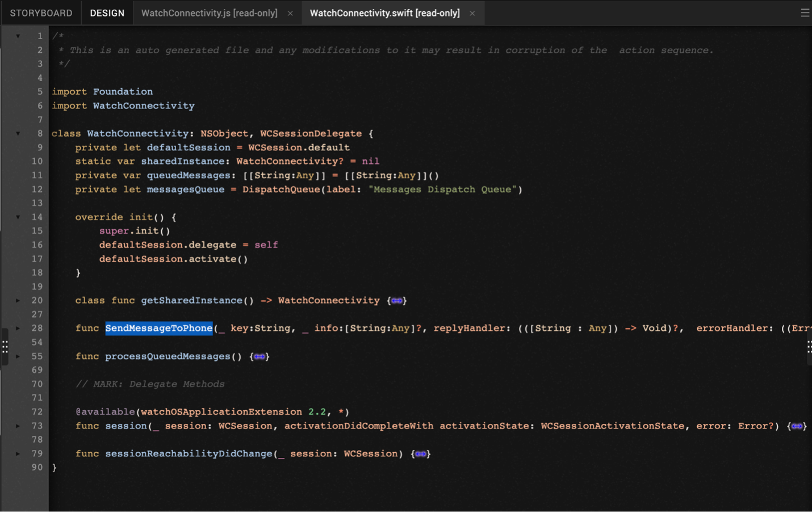812x513 pixels.
Task: Switch to the STORYBOARD tab
Action: (x=41, y=13)
